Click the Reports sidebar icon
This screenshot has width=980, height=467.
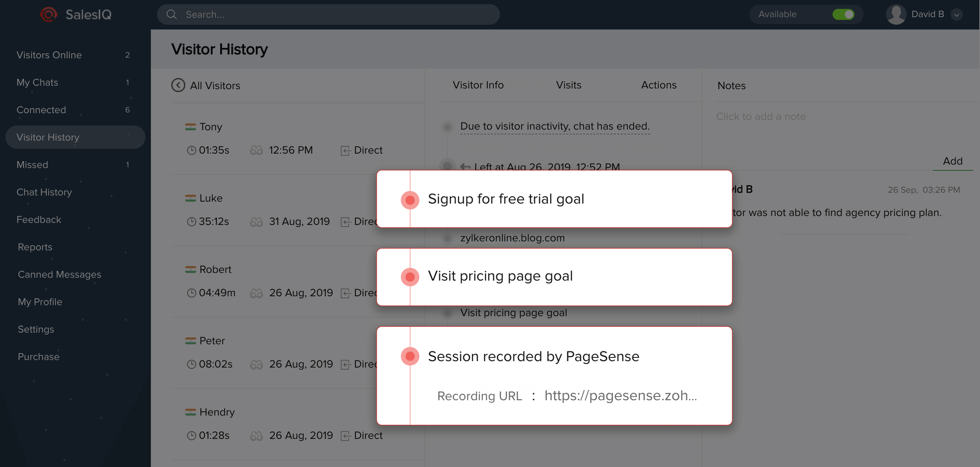pyautogui.click(x=34, y=246)
